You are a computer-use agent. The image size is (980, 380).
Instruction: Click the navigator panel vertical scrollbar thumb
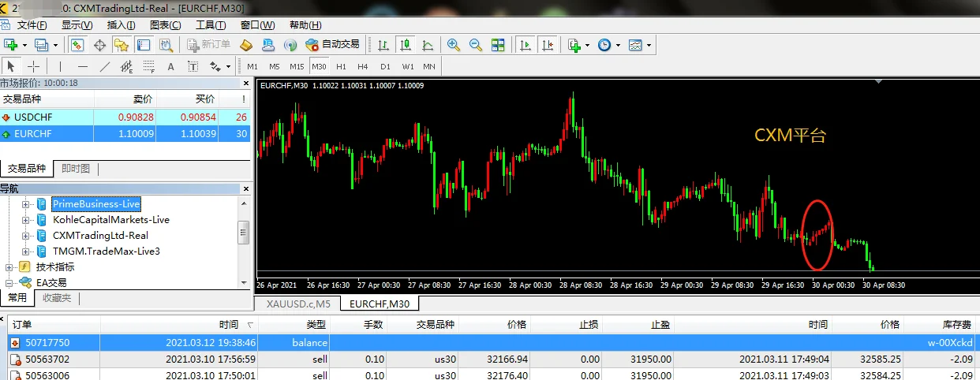click(244, 230)
